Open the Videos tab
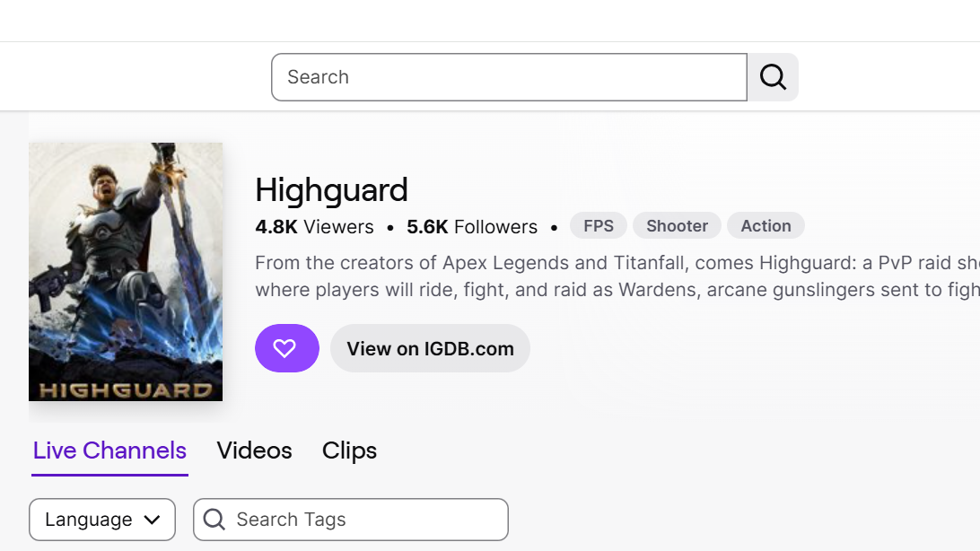 [x=254, y=450]
